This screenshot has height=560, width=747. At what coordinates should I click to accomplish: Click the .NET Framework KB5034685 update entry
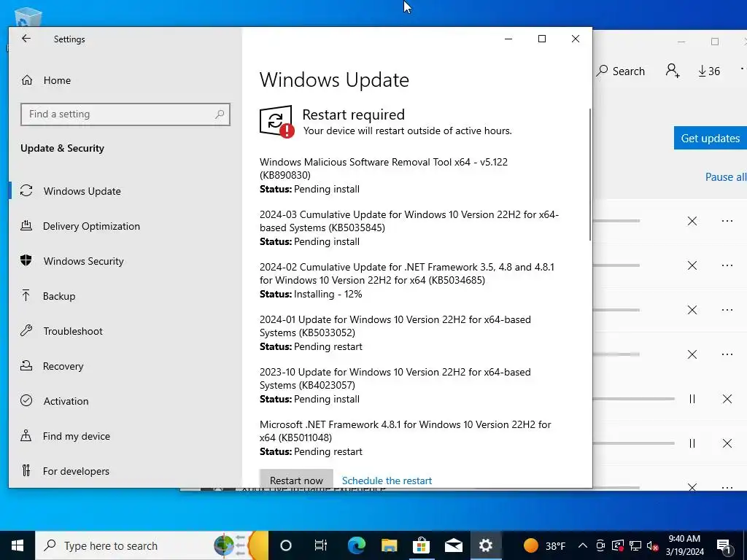[x=407, y=280]
